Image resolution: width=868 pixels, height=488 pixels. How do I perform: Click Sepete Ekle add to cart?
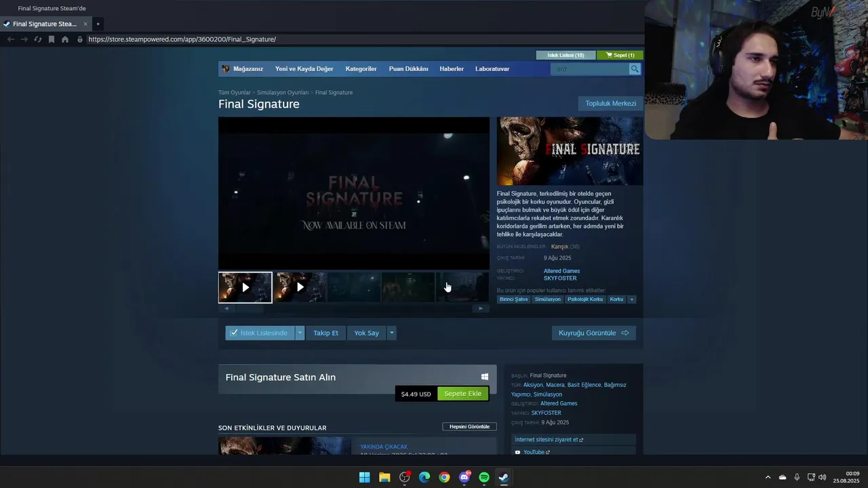click(462, 394)
